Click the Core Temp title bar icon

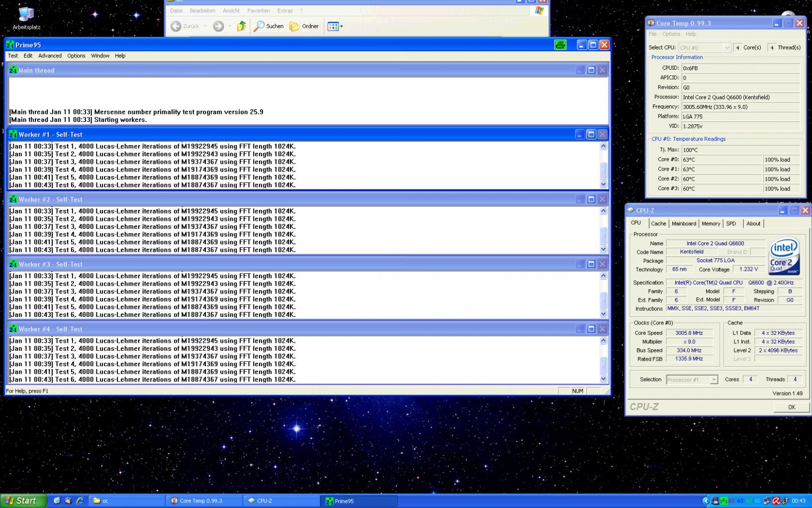tap(651, 23)
